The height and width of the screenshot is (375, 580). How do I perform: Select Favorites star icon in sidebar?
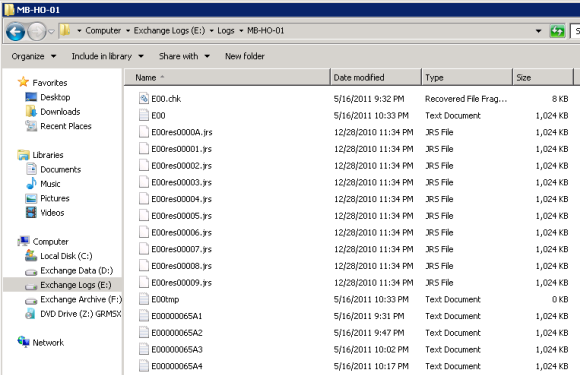pyautogui.click(x=23, y=82)
